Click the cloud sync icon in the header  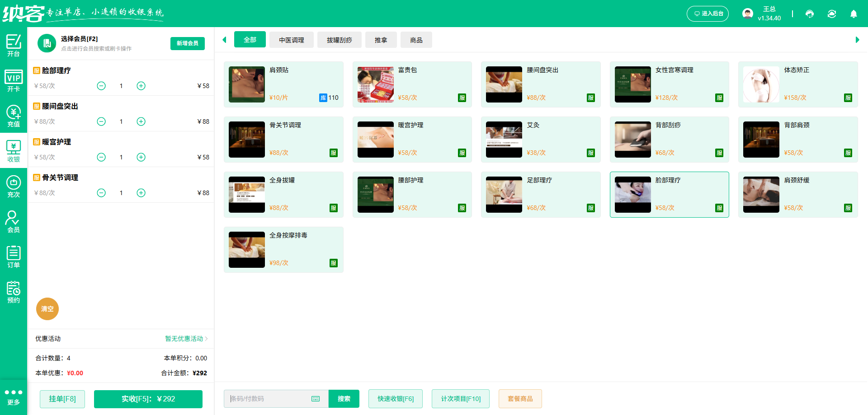tap(832, 14)
